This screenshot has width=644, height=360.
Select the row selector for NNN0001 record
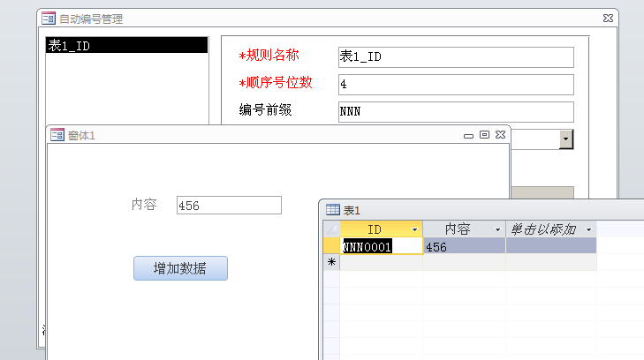331,246
